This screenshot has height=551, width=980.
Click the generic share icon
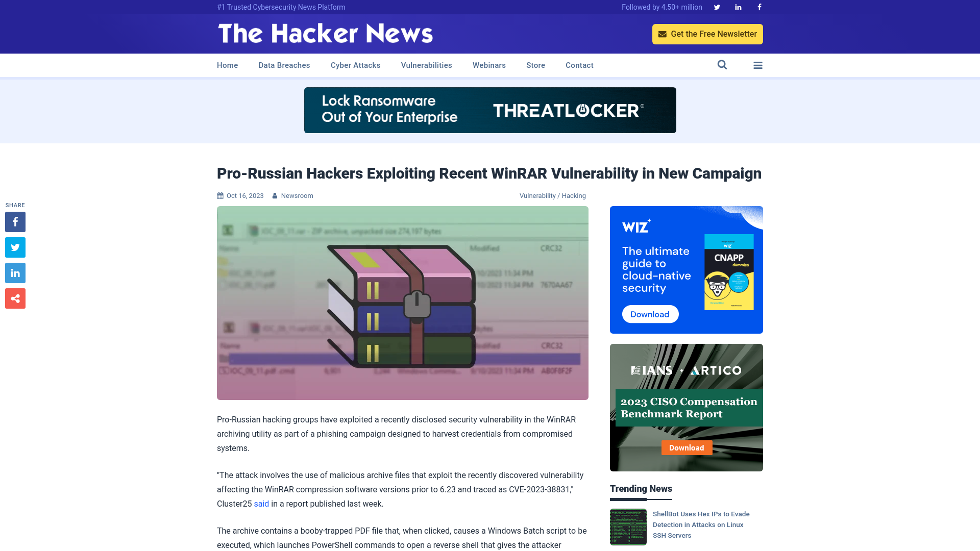click(15, 298)
